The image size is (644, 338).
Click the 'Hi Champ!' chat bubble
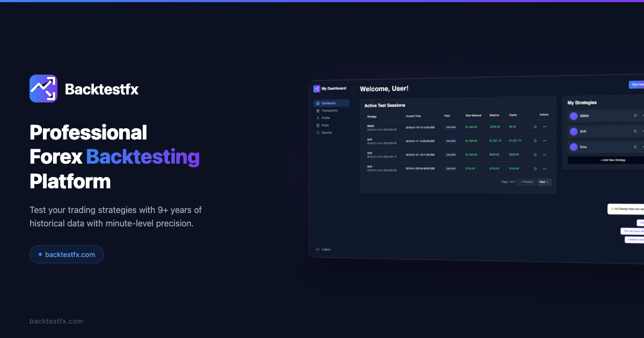[626, 209]
